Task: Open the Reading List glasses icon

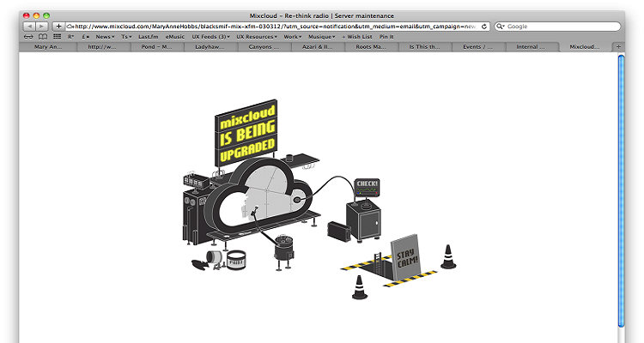Action: coord(28,37)
